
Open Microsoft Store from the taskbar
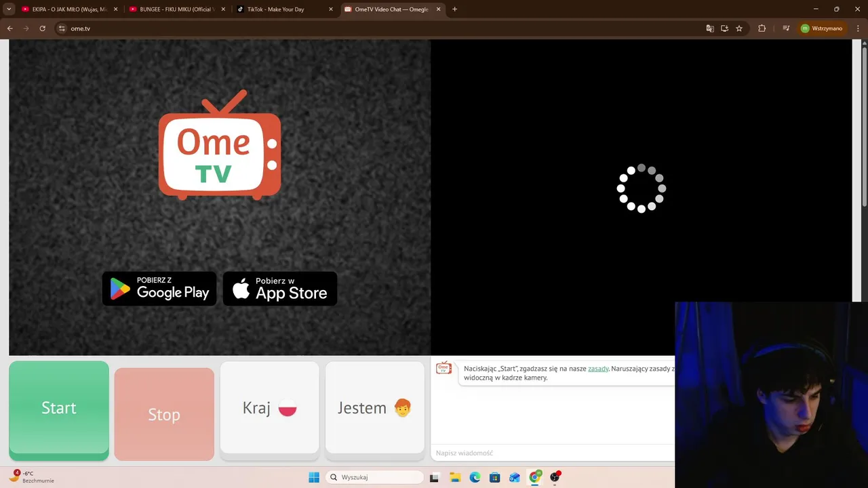[x=494, y=477]
